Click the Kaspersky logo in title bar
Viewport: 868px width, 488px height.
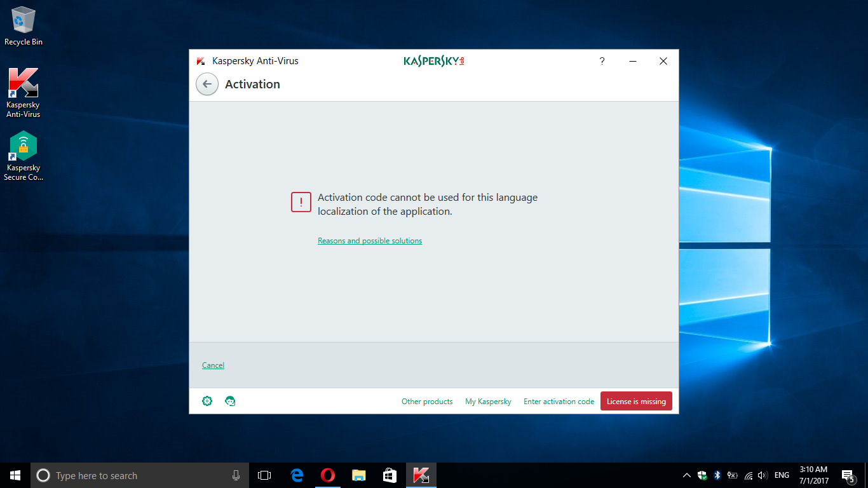[434, 61]
